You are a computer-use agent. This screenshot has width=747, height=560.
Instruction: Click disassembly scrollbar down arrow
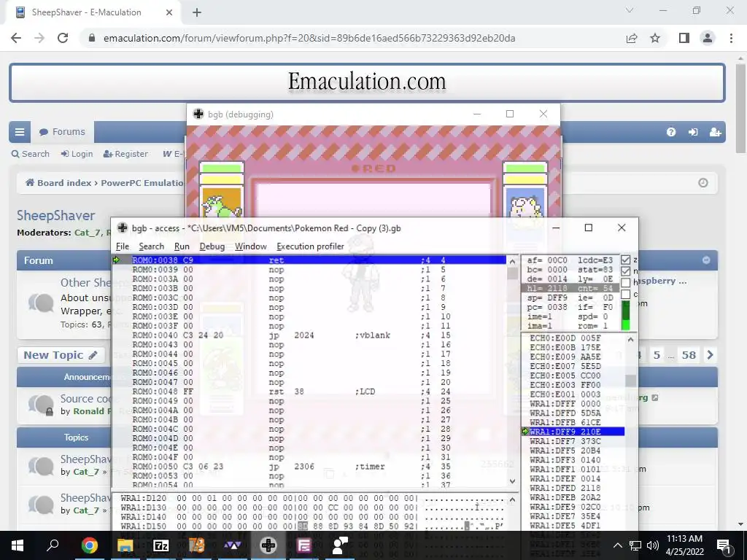[x=513, y=481]
